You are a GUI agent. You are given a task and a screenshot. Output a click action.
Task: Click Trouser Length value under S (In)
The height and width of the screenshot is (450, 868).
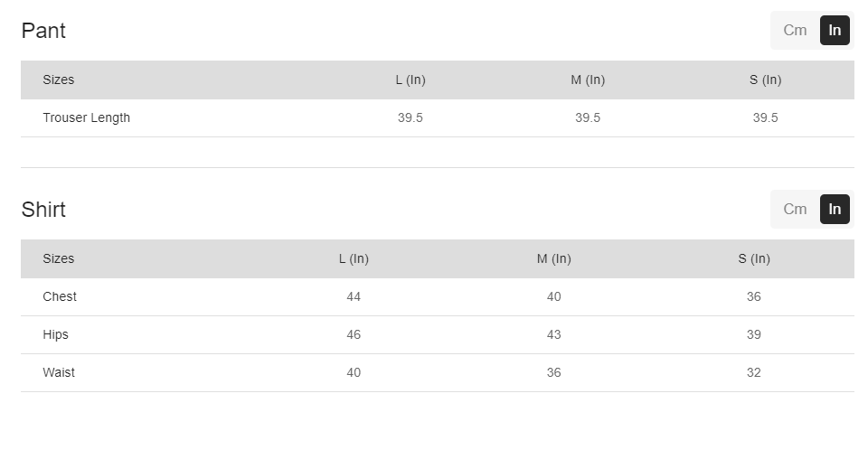pyautogui.click(x=765, y=117)
